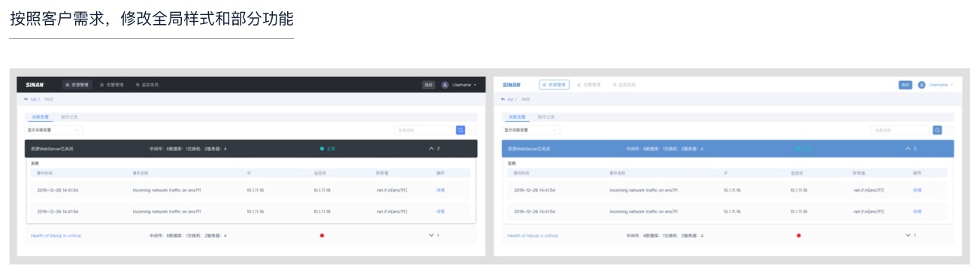The image size is (980, 278).
Task: Open 资源管理 menu in light-theme header
Action: (554, 85)
